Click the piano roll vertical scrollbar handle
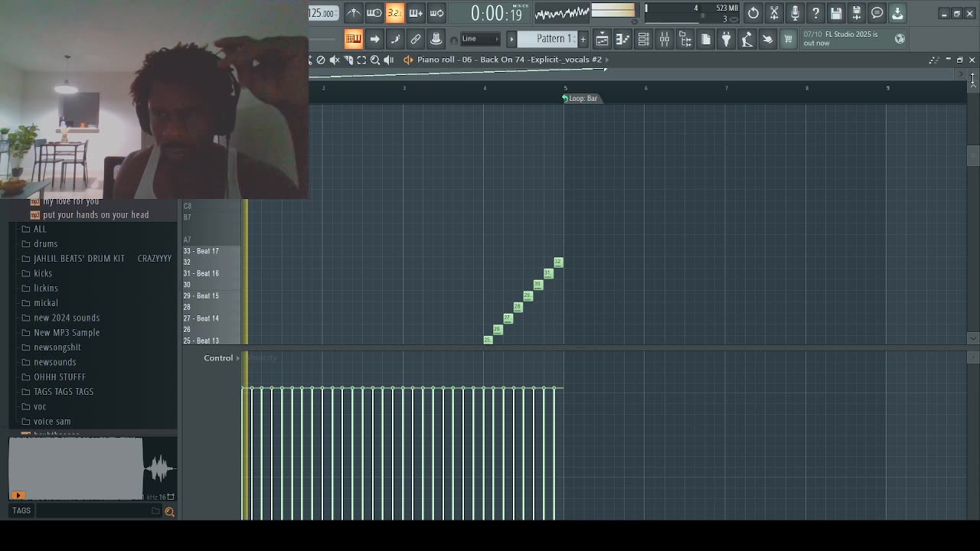The width and height of the screenshot is (980, 551). (x=973, y=156)
